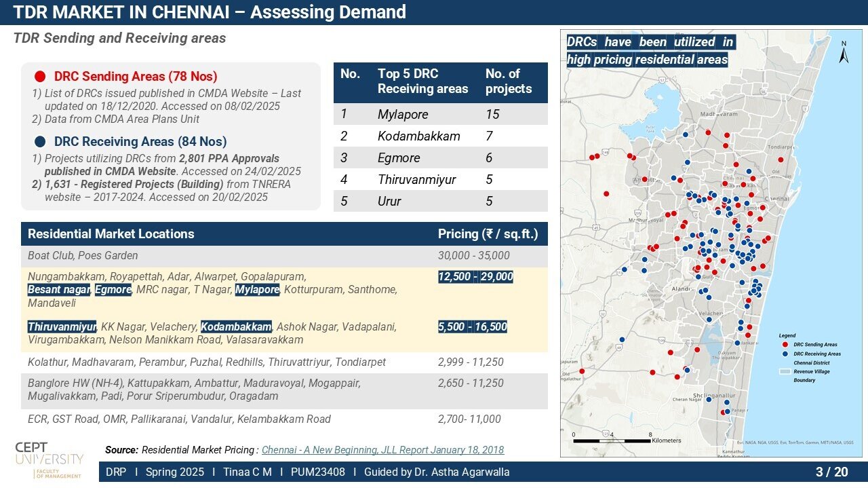The height and width of the screenshot is (488, 868).
Task: Click the 'No. of projects' column header
Action: click(509, 81)
